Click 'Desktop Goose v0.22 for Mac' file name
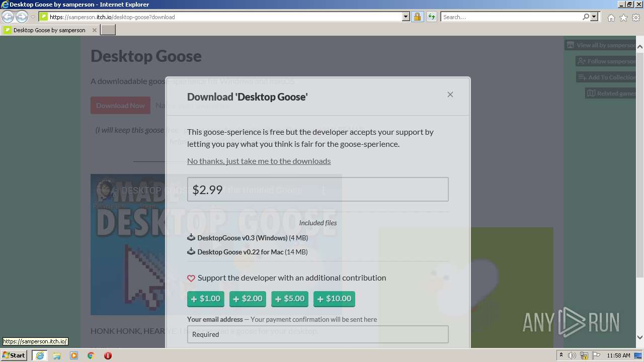The image size is (644, 362). click(x=240, y=252)
